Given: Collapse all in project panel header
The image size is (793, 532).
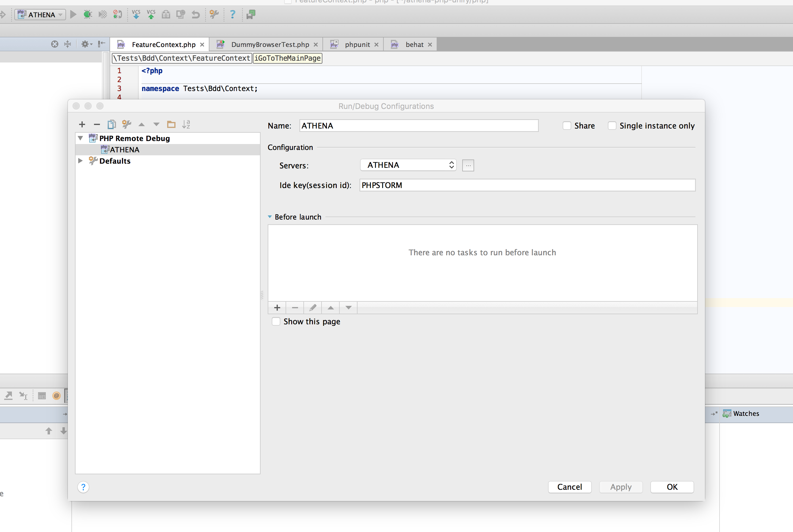Looking at the screenshot, I should pos(68,44).
